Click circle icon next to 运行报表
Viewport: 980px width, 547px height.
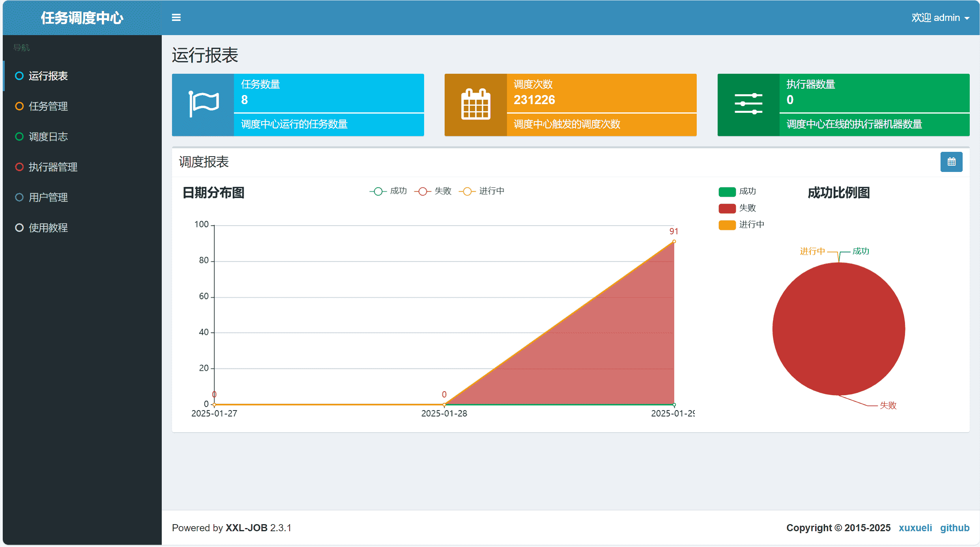pos(19,76)
